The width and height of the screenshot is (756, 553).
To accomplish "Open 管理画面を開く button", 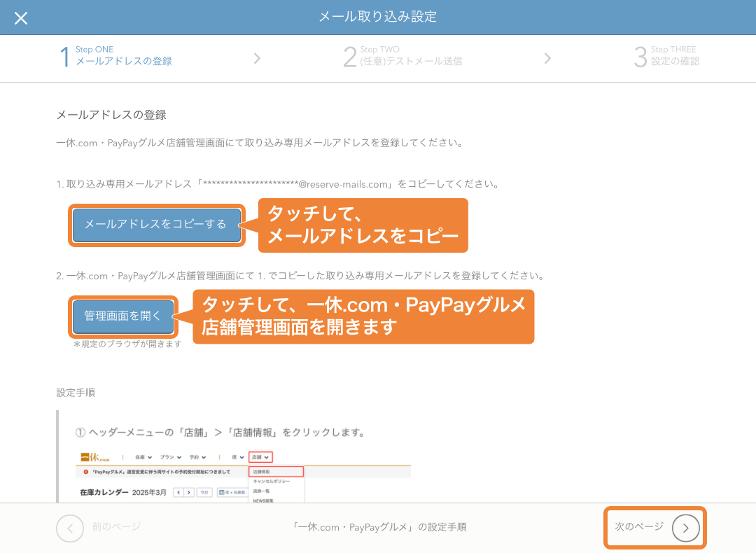I will coord(123,316).
